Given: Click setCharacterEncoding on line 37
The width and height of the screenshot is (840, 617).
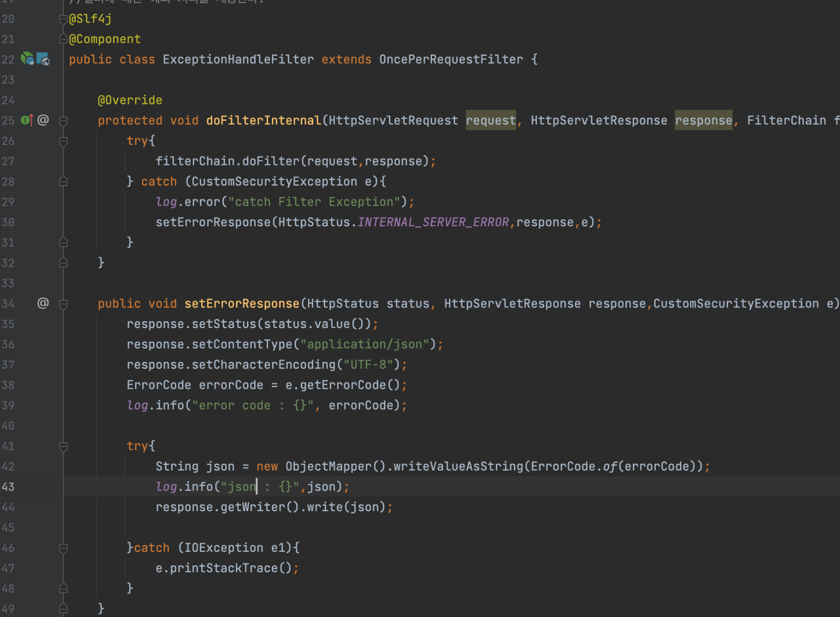Looking at the screenshot, I should pyautogui.click(x=263, y=365).
